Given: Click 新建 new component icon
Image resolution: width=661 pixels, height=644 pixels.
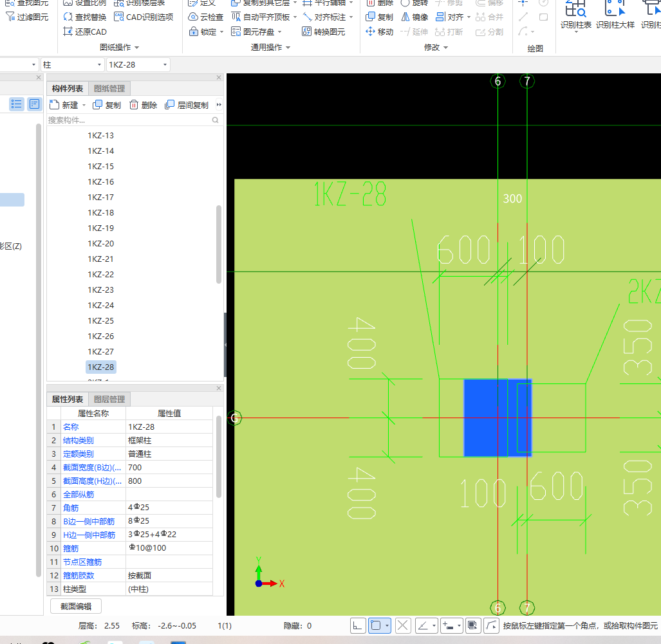Looking at the screenshot, I should pos(54,104).
